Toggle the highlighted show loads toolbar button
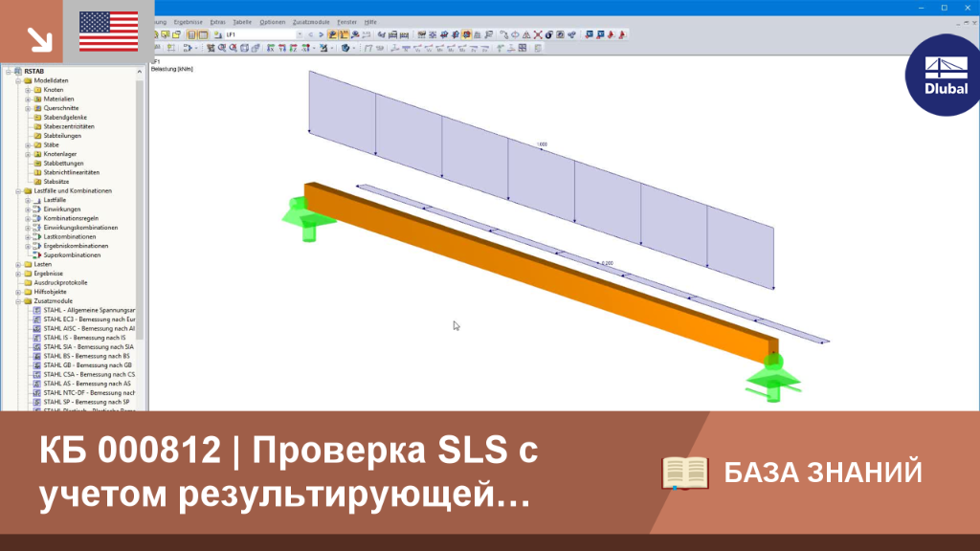Screen dimensions: 980x551 332,35
